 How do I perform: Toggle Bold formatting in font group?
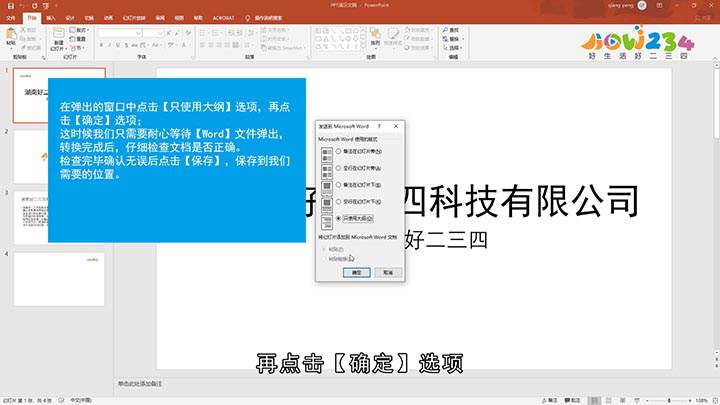pos(101,45)
